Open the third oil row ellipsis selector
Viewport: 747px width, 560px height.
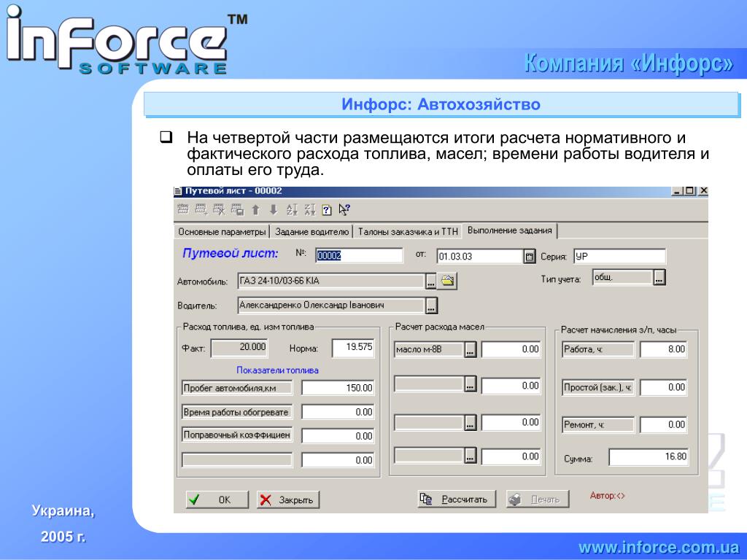click(471, 422)
